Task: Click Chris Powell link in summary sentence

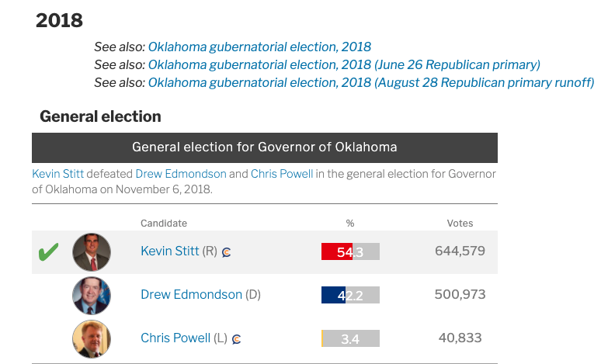Action: coord(282,174)
